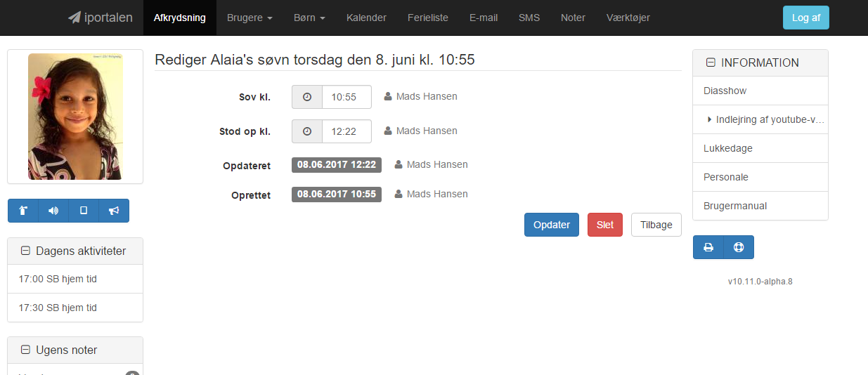Click the blue Opdater button

click(552, 225)
